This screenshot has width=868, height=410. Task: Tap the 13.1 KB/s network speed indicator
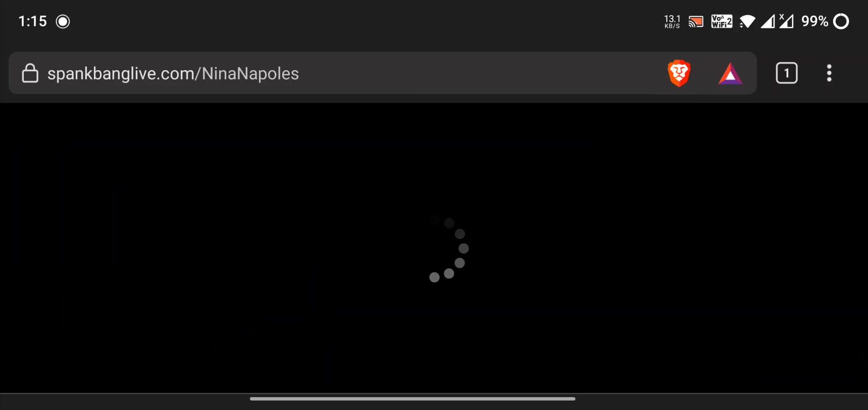[x=672, y=21]
